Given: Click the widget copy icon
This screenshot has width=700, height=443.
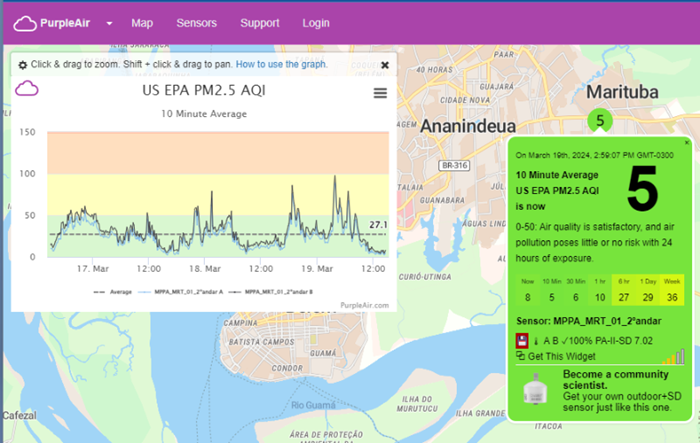Looking at the screenshot, I should tap(521, 356).
